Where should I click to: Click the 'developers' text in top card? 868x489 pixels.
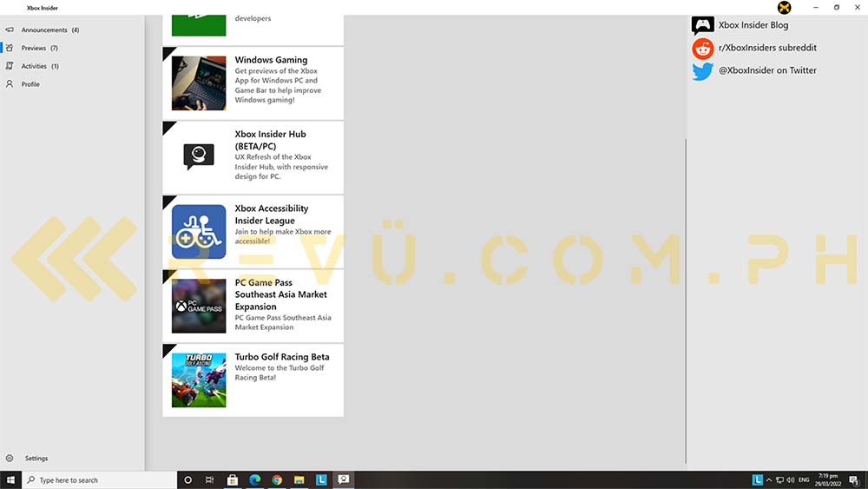(x=253, y=18)
